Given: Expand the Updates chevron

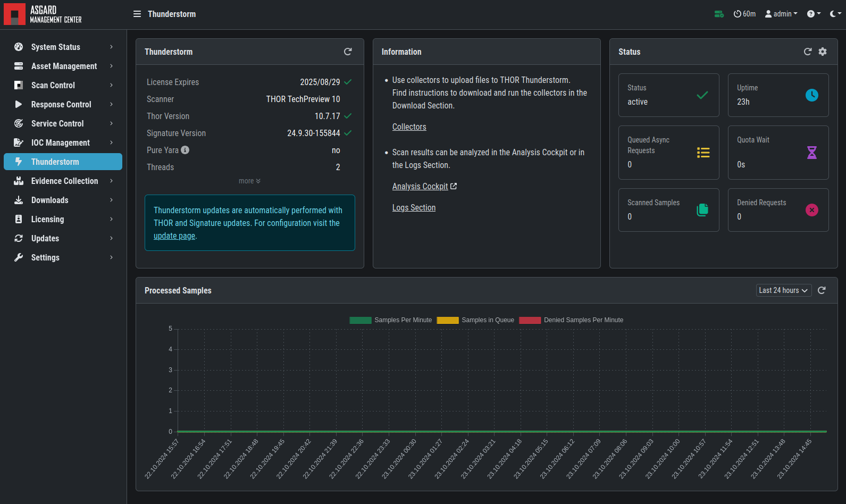Looking at the screenshot, I should 111,238.
